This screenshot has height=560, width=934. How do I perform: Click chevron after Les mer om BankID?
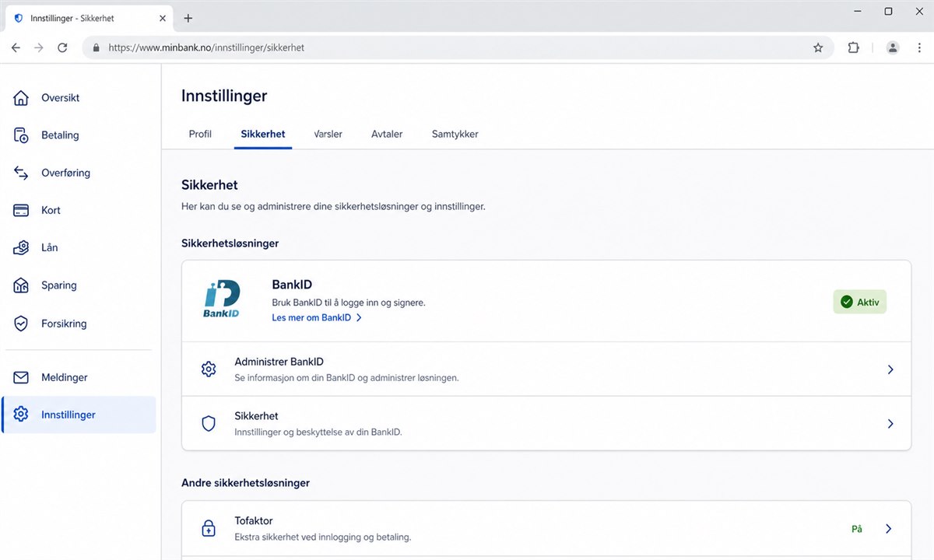359,318
